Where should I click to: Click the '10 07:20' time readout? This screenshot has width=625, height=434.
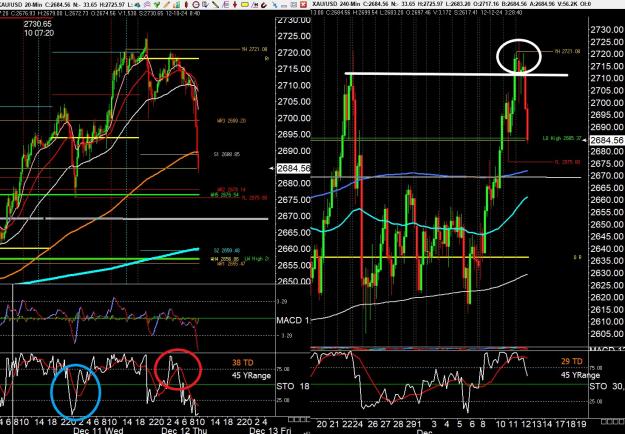point(39,33)
